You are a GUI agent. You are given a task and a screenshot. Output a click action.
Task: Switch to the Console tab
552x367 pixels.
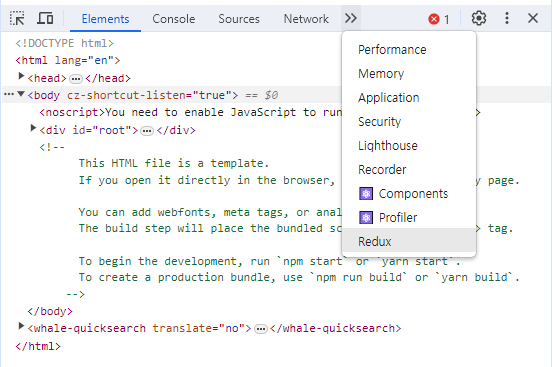tap(174, 19)
